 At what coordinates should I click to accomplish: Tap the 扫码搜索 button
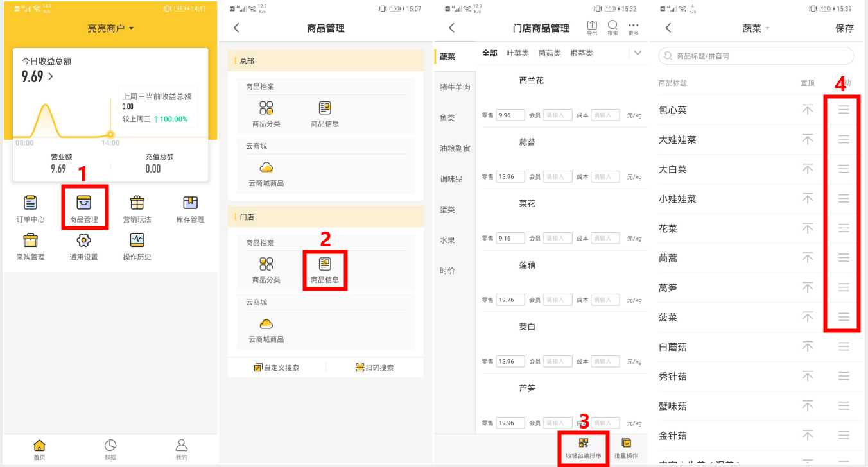[375, 368]
